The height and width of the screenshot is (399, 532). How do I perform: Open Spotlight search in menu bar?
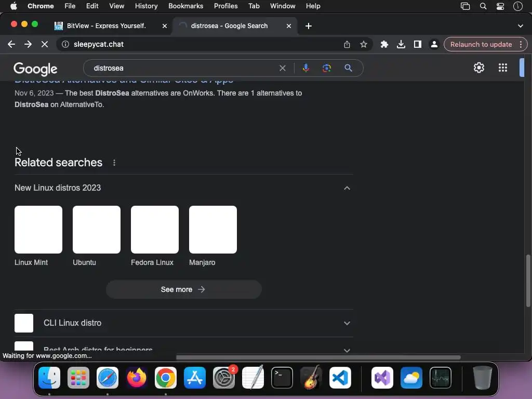(x=483, y=6)
